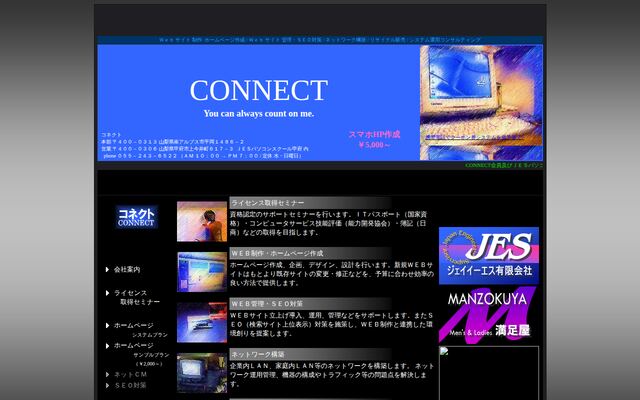The height and width of the screenshot is (400, 640).
Task: Click the license seminar thumbnail with a person
Action: 202,221
